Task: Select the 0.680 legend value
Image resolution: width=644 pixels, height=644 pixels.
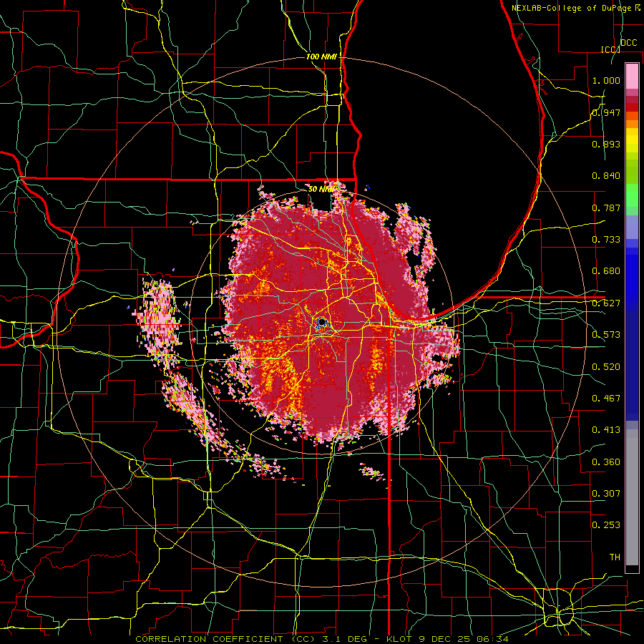Action: tap(606, 271)
